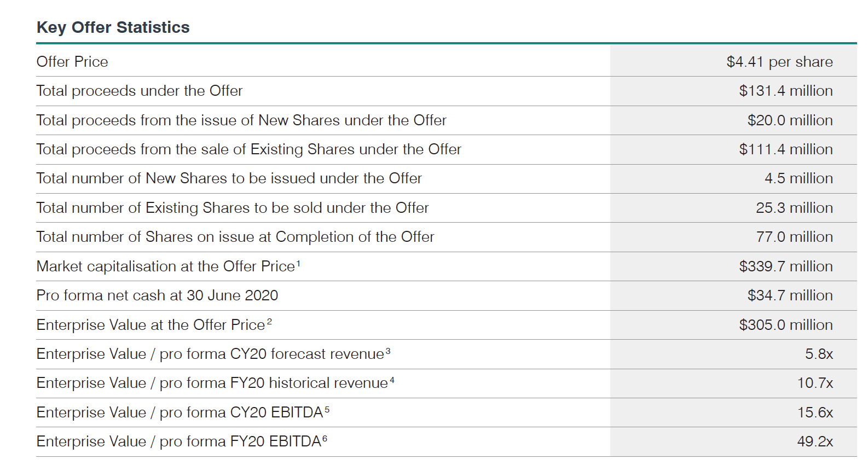The height and width of the screenshot is (465, 868).
Task: Open footnote 4 after FY20 historical revenue
Action: click(x=392, y=380)
